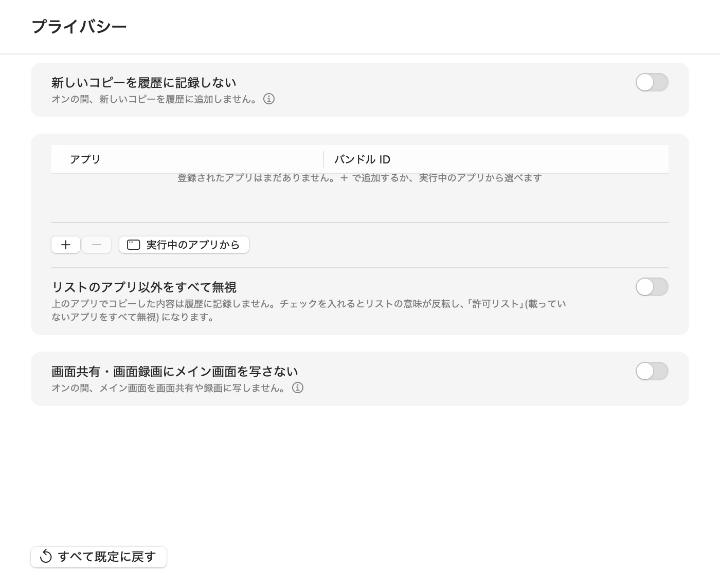Click 実行中のアプリから button
Viewport: 720px width, 588px height.
(x=184, y=245)
